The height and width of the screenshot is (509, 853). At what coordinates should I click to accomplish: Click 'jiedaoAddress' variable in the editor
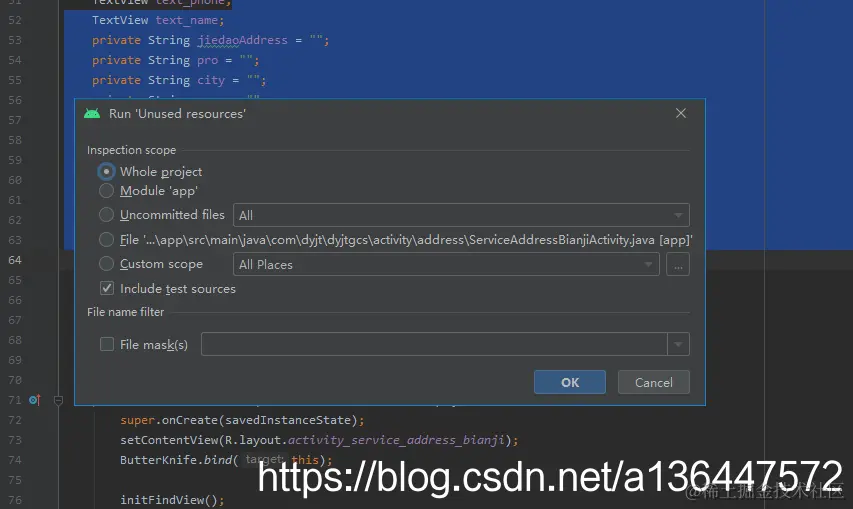242,40
